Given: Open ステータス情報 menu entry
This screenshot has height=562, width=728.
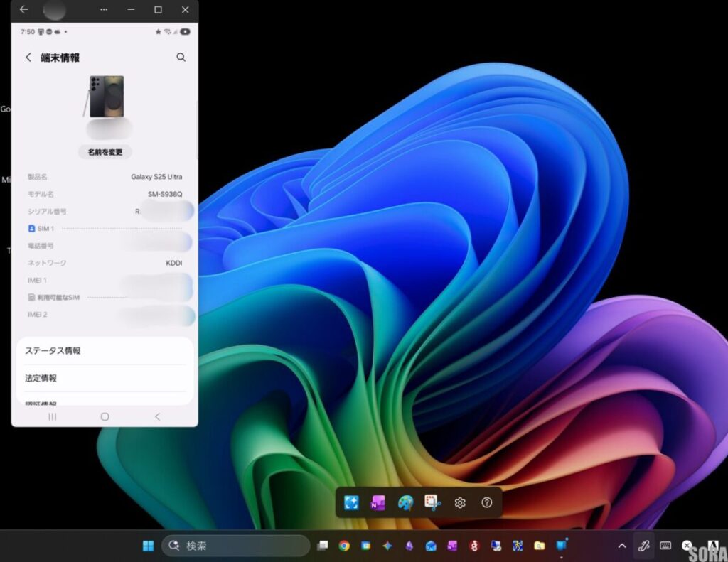Looking at the screenshot, I should pyautogui.click(x=105, y=351).
